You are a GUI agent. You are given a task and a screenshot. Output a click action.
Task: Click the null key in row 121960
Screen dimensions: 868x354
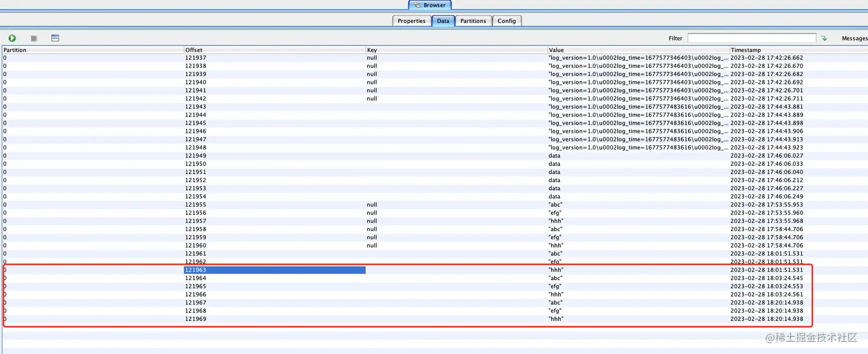click(x=372, y=245)
